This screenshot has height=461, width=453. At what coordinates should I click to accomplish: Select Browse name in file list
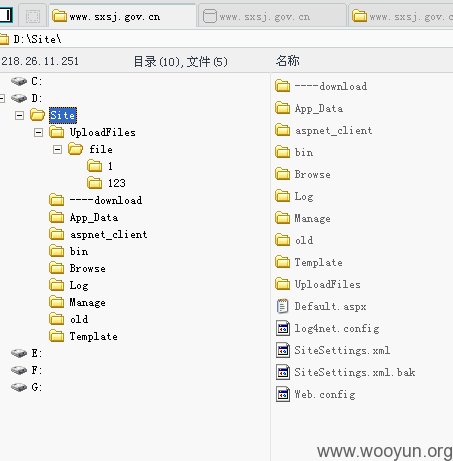click(312, 174)
